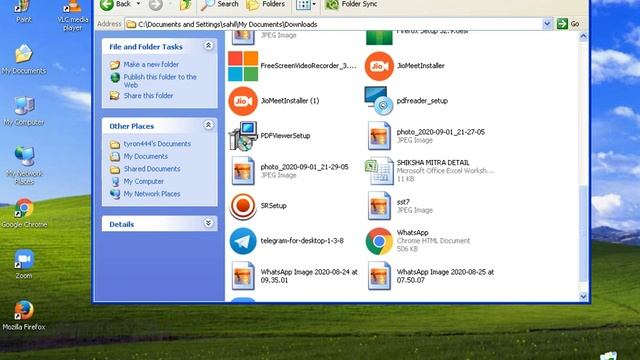The image size is (640, 360).
Task: Open Shared Documents link
Action: click(152, 169)
